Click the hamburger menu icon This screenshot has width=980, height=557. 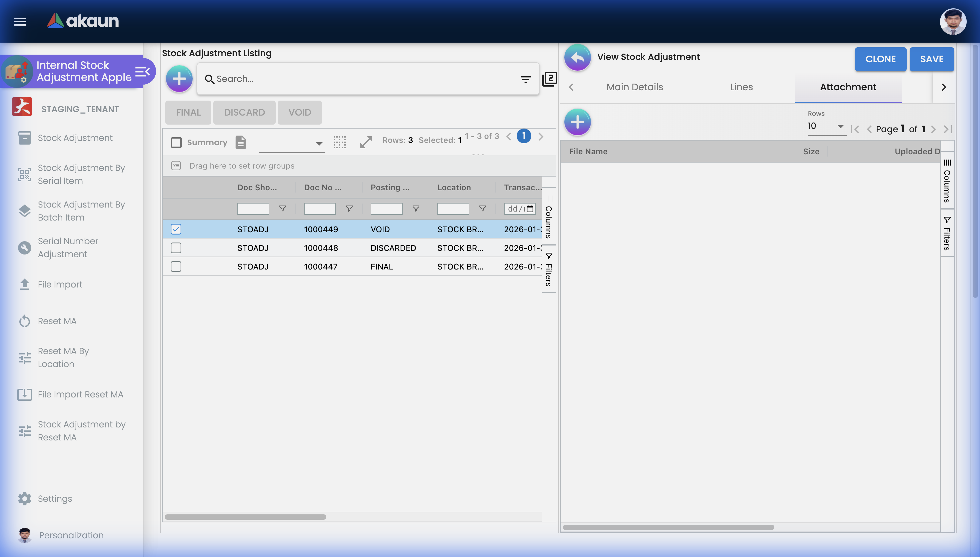click(20, 21)
